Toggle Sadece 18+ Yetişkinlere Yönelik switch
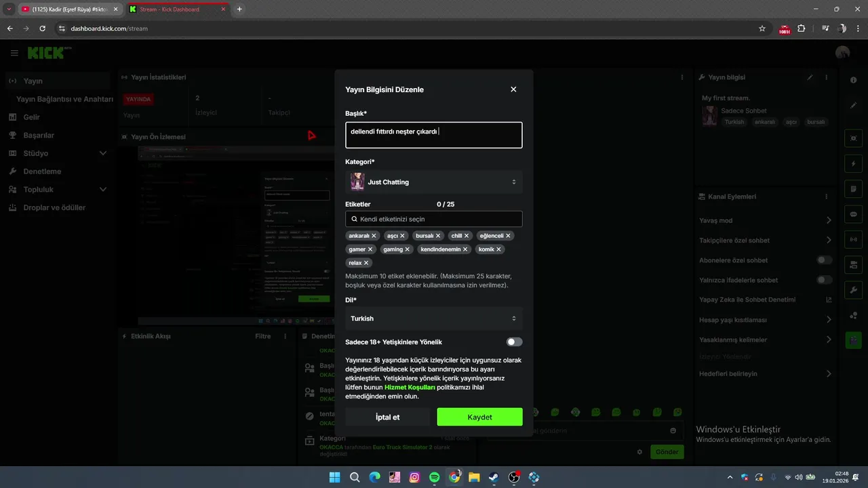The height and width of the screenshot is (488, 868). [515, 342]
